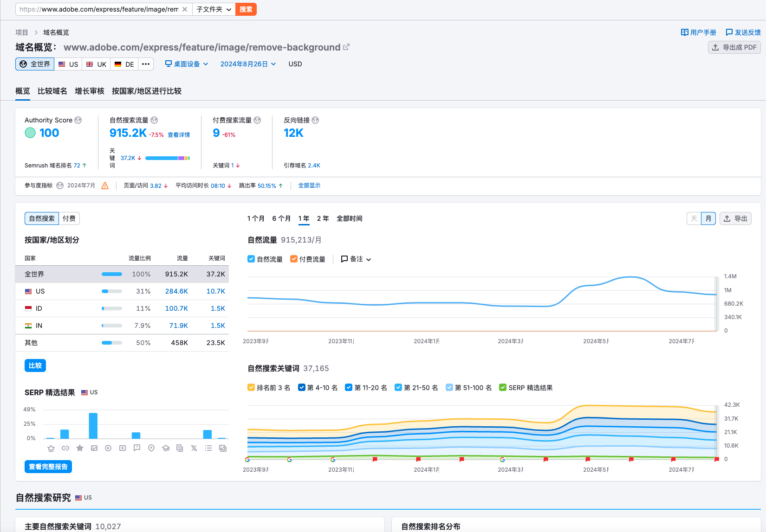Click the chain link (sitelinks) SERP icon
The width and height of the screenshot is (766, 532).
[65, 448]
